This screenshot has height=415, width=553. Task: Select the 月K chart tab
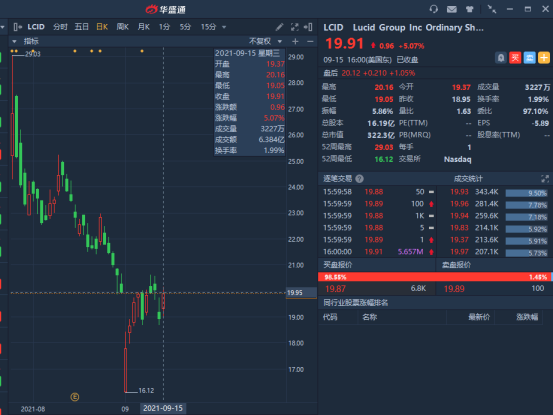[144, 27]
